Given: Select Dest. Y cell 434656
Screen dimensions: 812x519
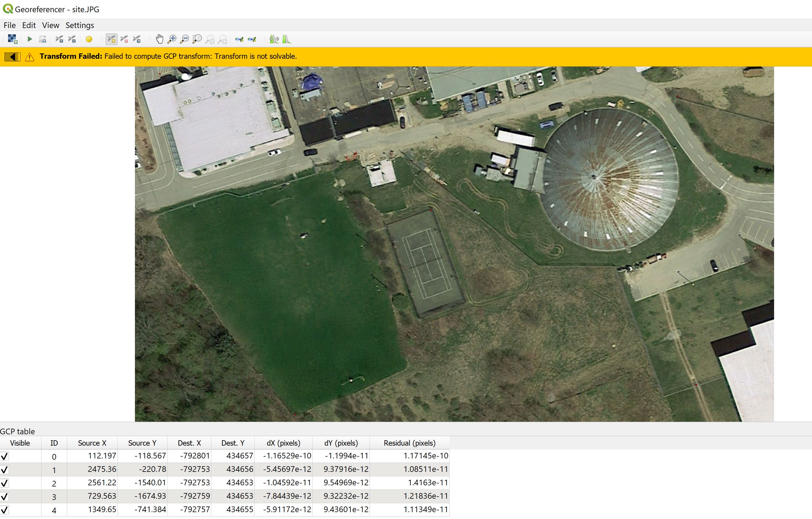Looking at the screenshot, I should [233, 469].
